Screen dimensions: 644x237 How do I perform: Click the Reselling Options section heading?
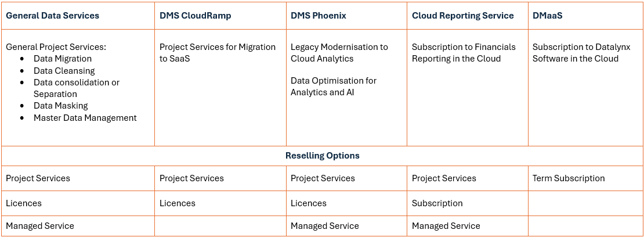point(322,156)
